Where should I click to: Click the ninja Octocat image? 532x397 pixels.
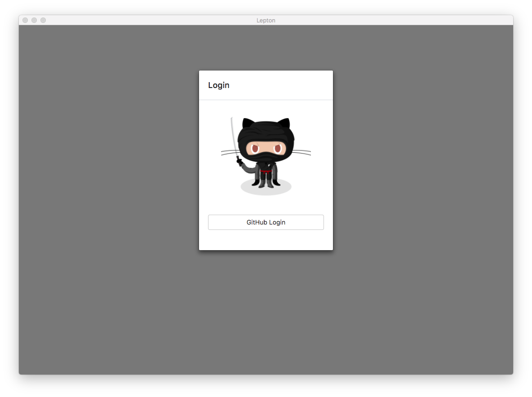click(266, 156)
